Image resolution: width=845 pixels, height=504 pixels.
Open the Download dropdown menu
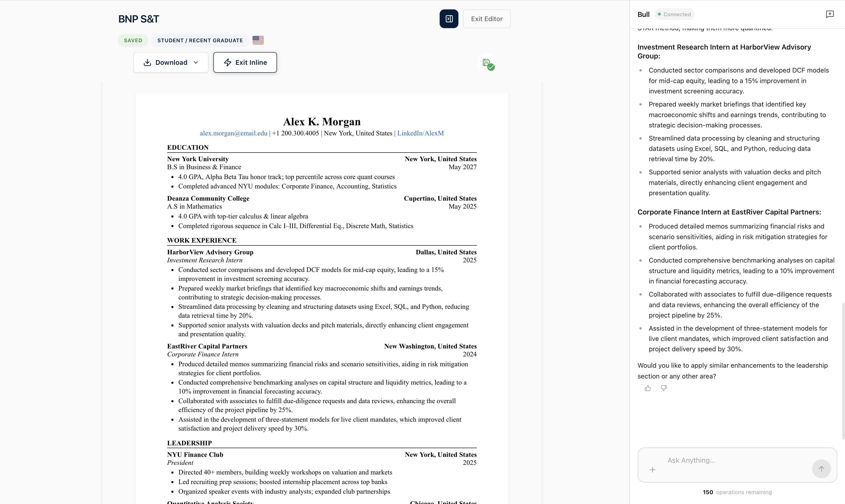[171, 62]
